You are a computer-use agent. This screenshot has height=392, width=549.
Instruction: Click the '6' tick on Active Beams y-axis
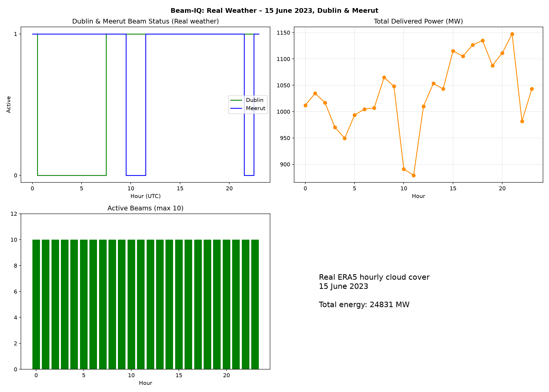click(x=16, y=292)
